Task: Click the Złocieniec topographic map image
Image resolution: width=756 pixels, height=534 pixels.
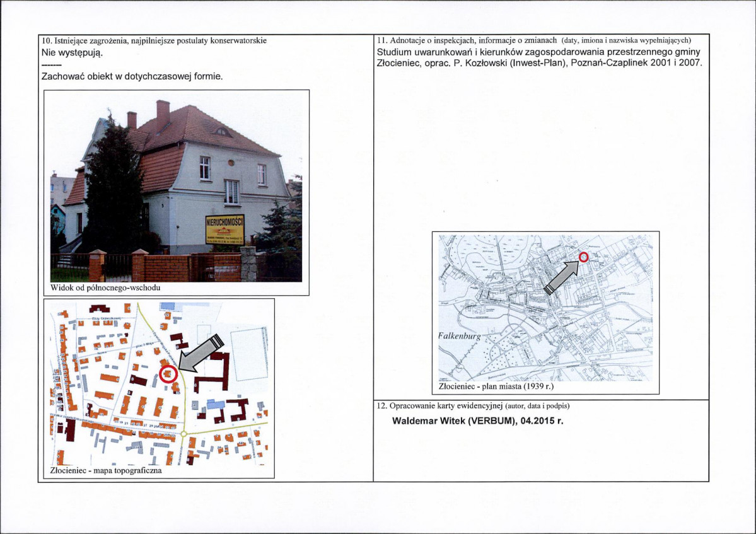Action: tap(159, 383)
